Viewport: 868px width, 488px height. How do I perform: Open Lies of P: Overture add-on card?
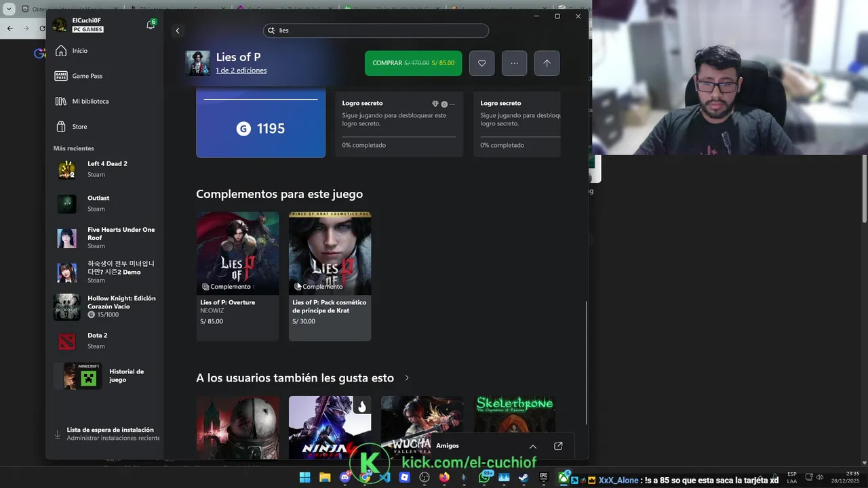click(237, 276)
